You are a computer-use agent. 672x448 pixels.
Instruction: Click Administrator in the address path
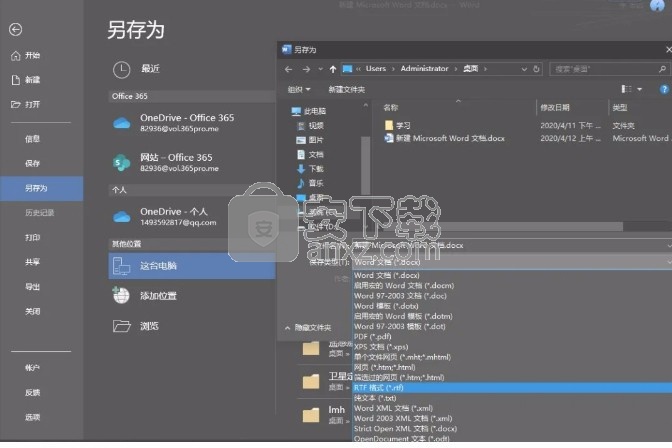(424, 69)
